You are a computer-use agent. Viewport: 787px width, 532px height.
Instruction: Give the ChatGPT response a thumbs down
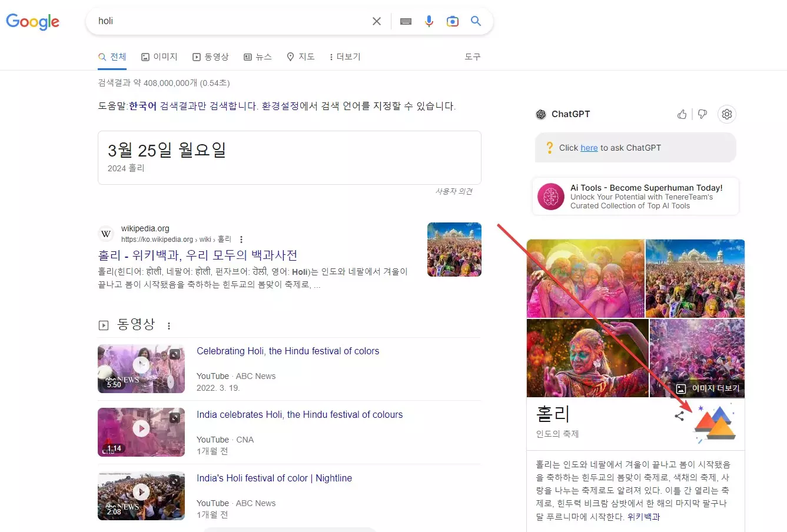point(702,114)
